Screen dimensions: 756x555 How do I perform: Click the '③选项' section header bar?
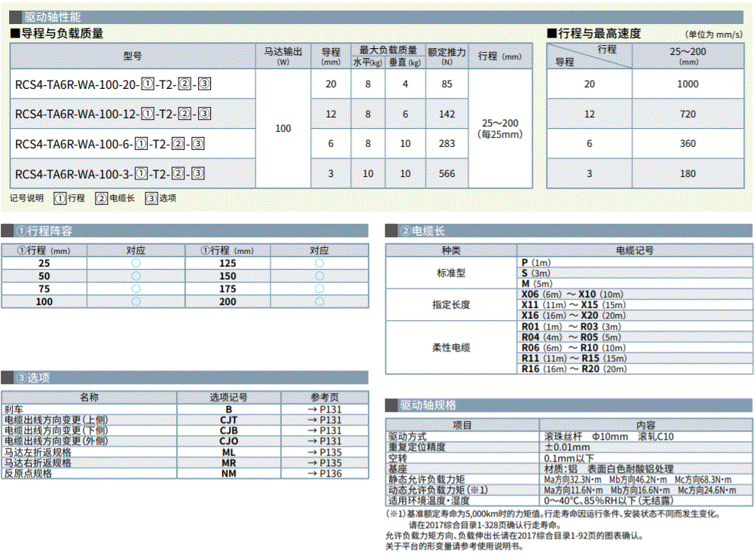point(184,377)
